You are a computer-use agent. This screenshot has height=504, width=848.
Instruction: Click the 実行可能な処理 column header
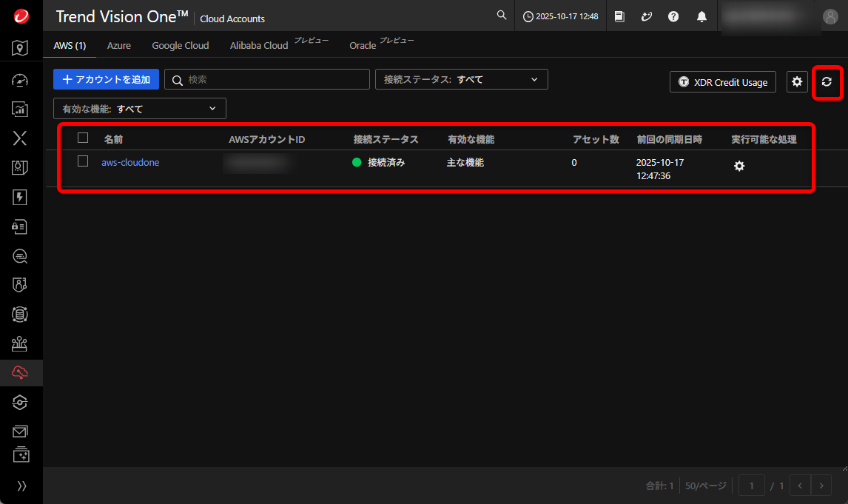764,140
